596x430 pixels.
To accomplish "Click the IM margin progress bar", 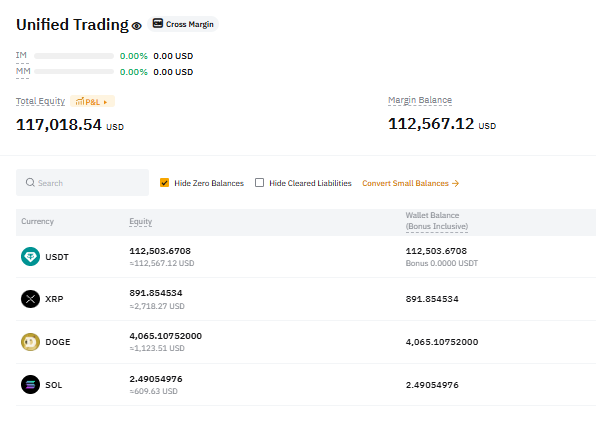I will (74, 56).
